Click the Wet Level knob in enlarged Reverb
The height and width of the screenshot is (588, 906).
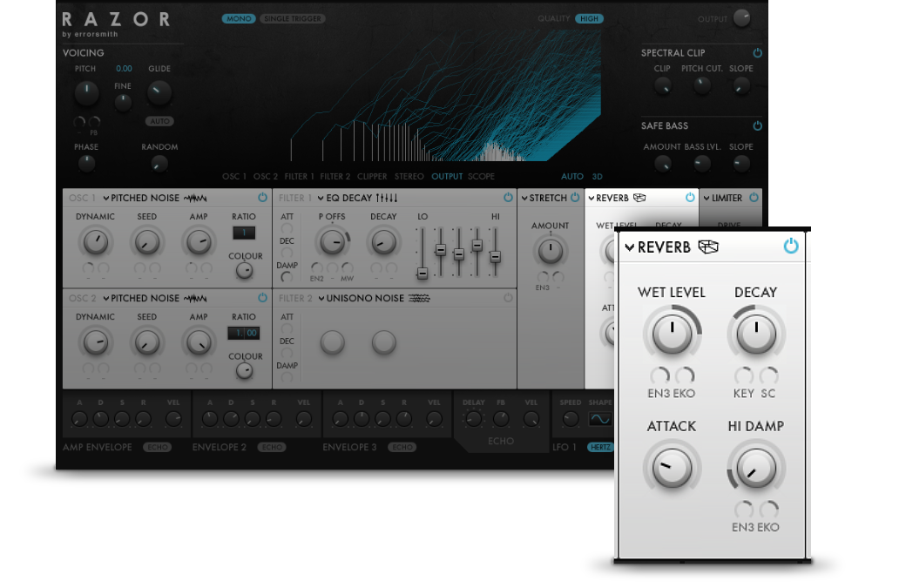[x=672, y=334]
